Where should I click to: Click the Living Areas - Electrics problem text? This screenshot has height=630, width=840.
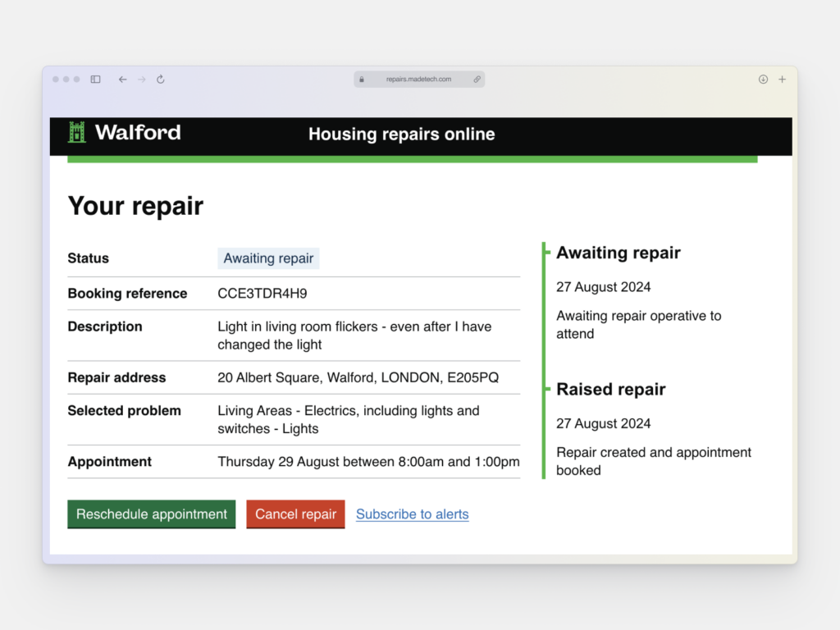coord(348,419)
